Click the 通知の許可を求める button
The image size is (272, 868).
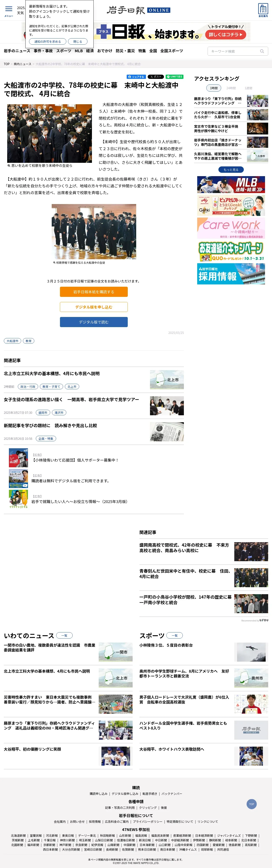tap(48, 41)
